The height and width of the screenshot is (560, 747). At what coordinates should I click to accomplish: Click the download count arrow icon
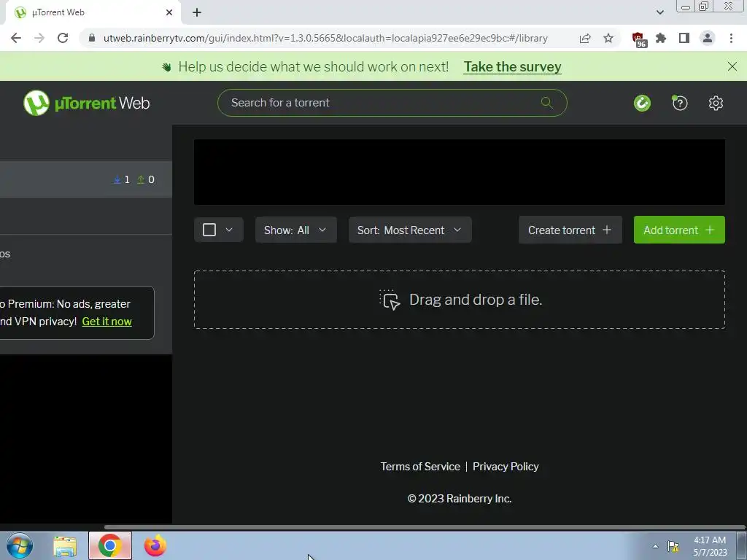pos(117,179)
